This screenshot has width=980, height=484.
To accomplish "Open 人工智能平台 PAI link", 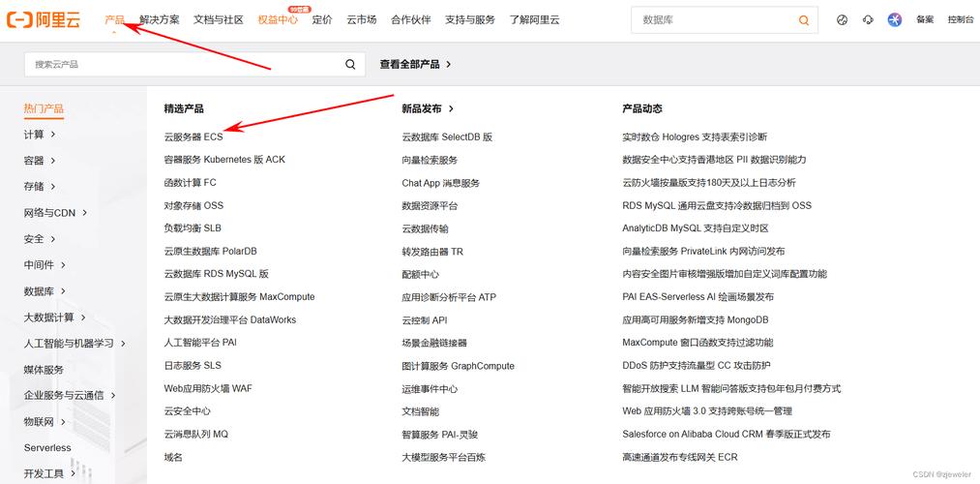I will pos(200,343).
